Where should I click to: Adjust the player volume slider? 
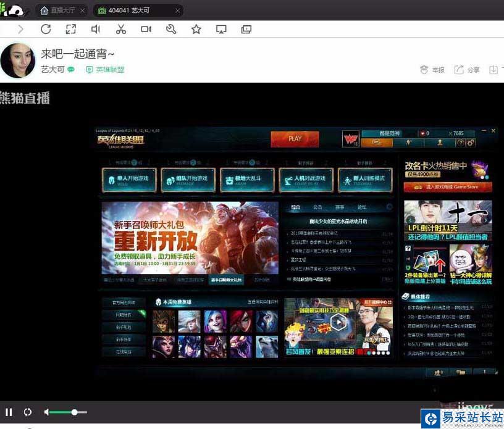coord(69,412)
